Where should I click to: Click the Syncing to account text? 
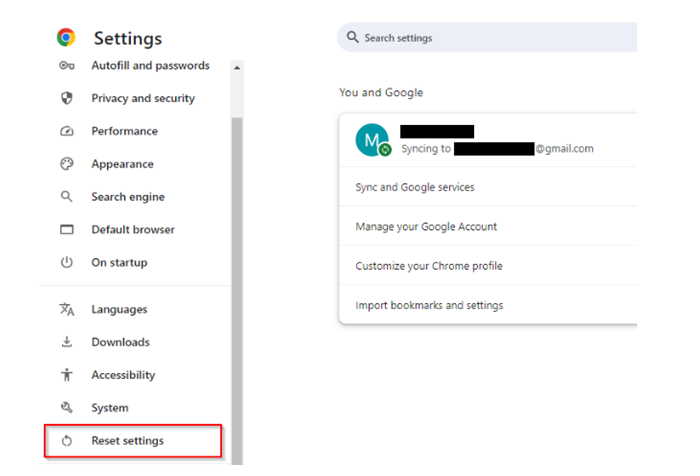(x=497, y=149)
